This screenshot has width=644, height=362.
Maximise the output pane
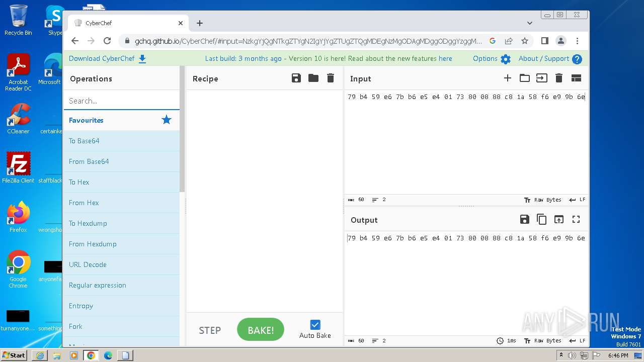tap(576, 219)
